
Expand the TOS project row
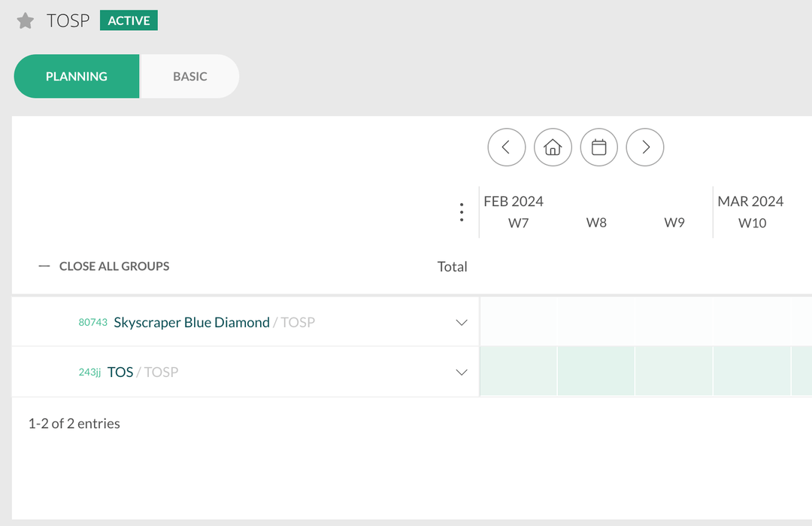coord(461,371)
